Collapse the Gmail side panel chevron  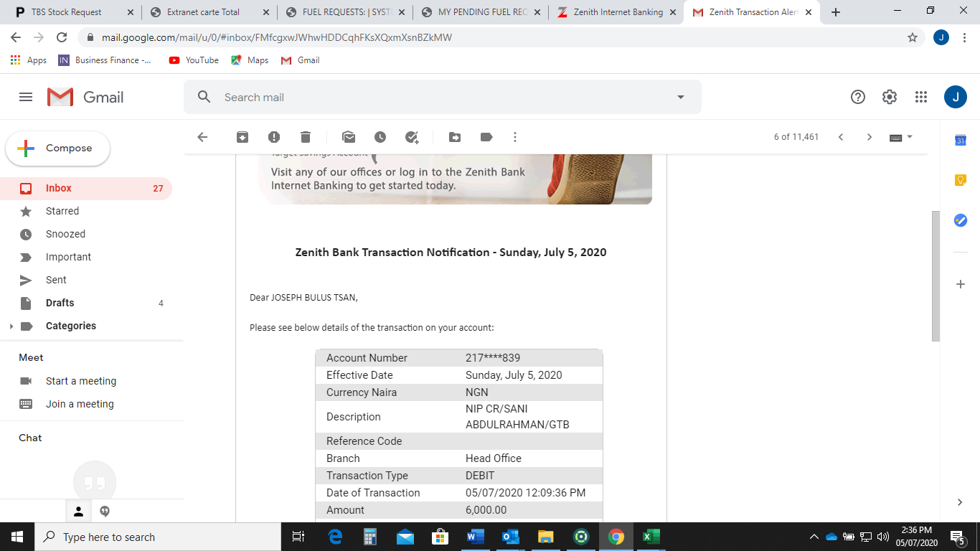[x=961, y=502]
